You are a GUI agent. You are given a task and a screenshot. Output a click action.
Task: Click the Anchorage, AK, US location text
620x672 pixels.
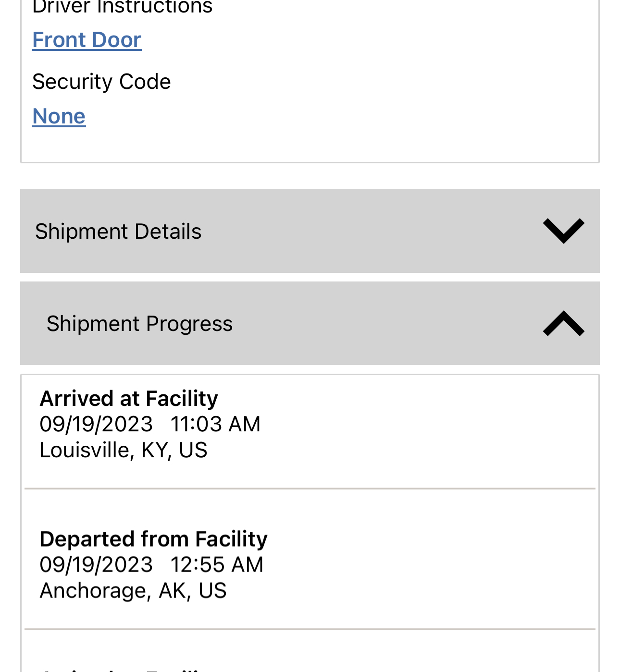click(133, 590)
